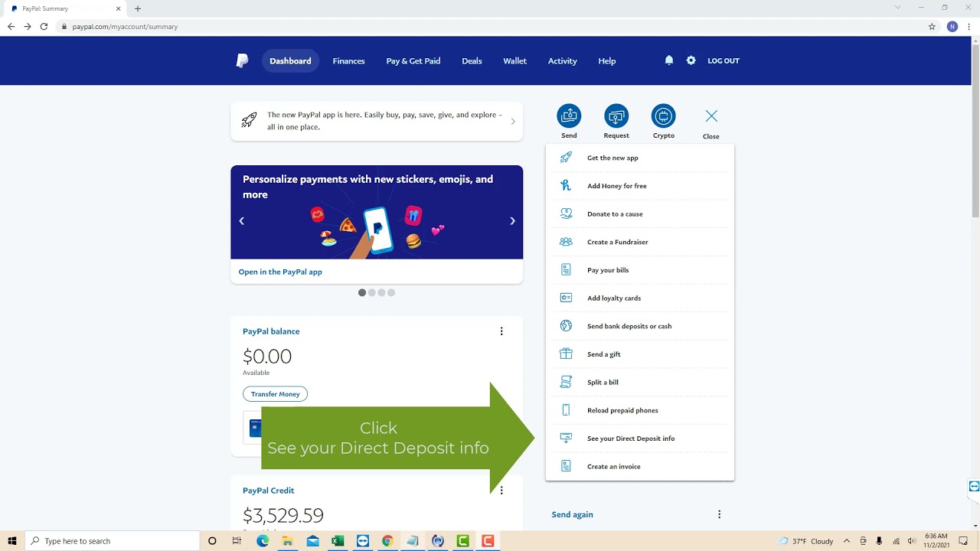Open Microsoft Edge from taskbar

click(x=263, y=541)
